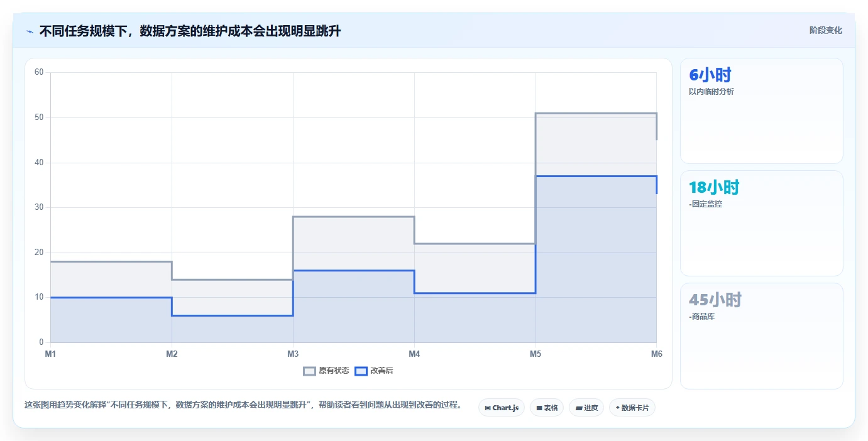Click the M3 x-axis label

click(x=293, y=354)
